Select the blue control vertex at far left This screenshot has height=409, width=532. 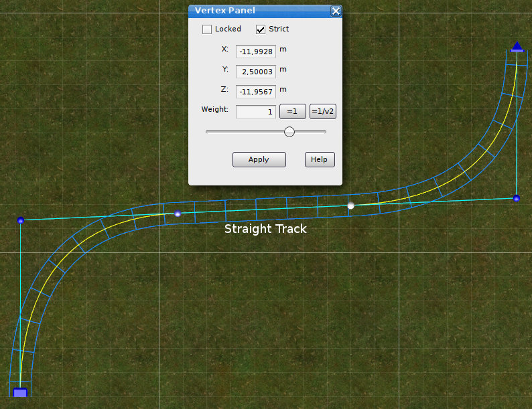tap(21, 220)
